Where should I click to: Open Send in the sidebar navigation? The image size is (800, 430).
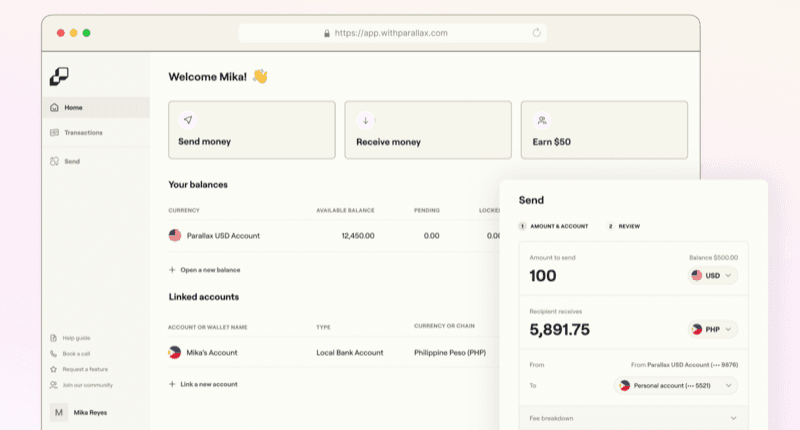tap(71, 161)
